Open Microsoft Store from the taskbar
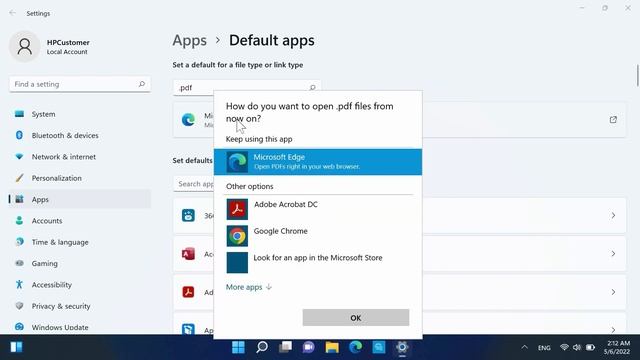640x360 pixels. pyautogui.click(x=379, y=347)
